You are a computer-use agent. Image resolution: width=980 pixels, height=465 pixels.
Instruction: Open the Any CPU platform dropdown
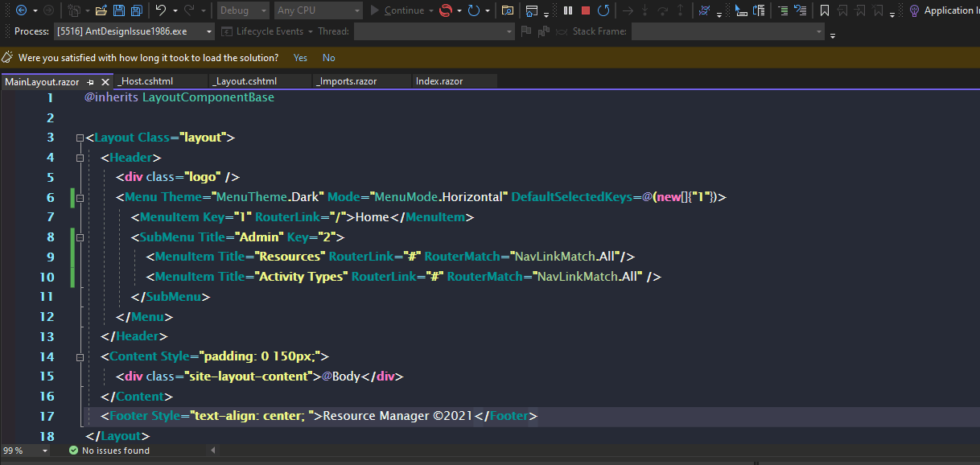pyautogui.click(x=318, y=10)
